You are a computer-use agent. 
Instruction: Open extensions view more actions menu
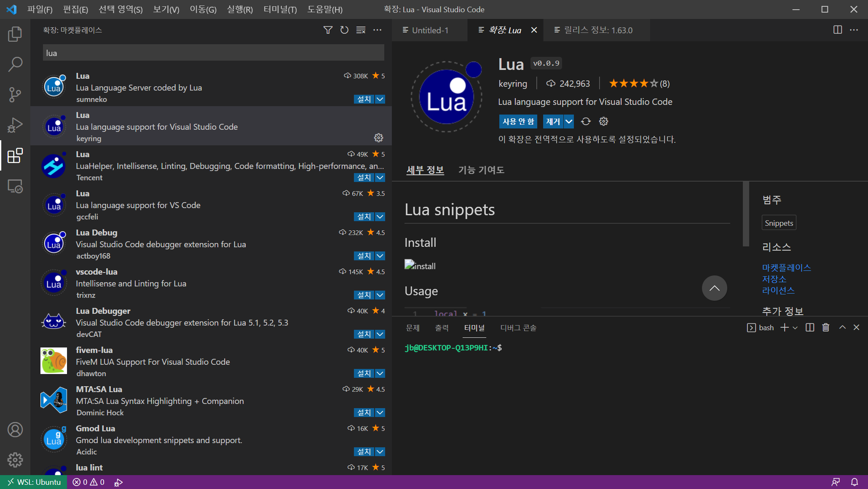coord(377,30)
